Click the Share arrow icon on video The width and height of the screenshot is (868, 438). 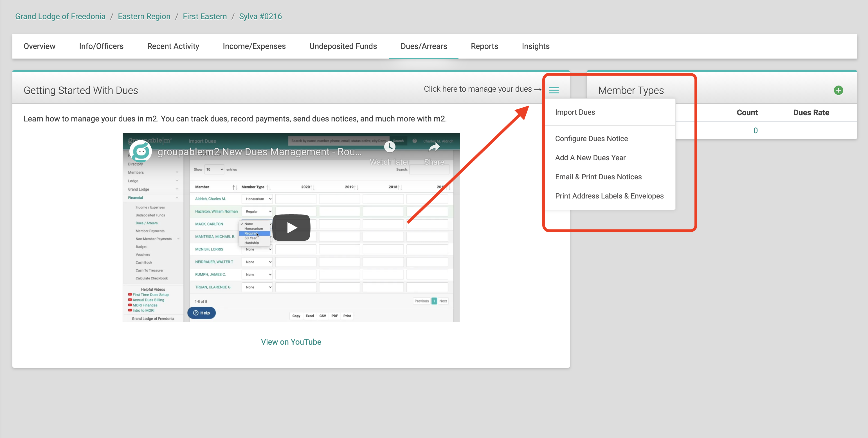point(434,147)
